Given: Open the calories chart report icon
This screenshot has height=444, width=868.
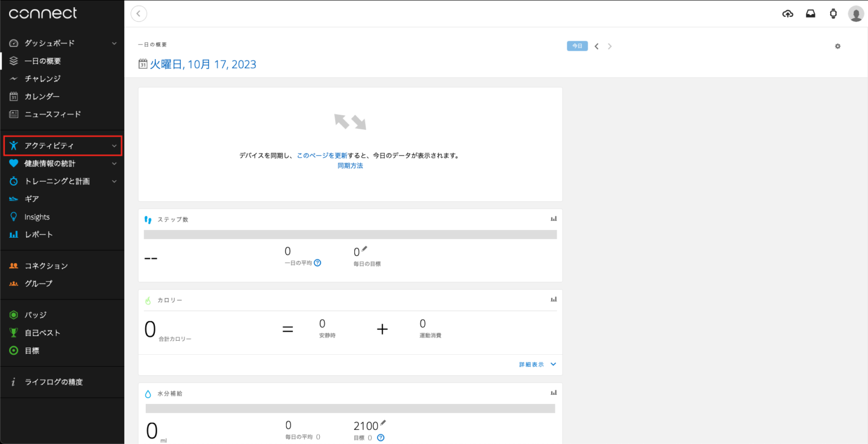Looking at the screenshot, I should point(554,299).
